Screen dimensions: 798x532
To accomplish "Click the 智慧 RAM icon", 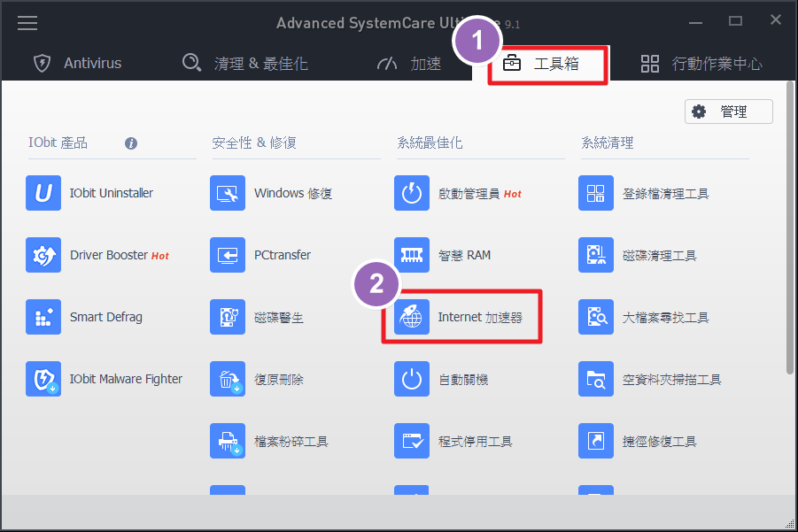I will click(x=412, y=255).
